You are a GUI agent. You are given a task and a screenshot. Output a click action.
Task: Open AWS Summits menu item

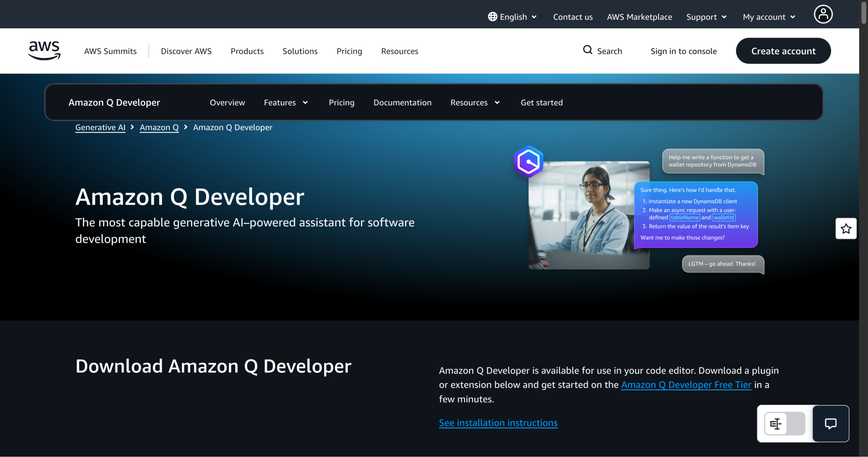110,51
